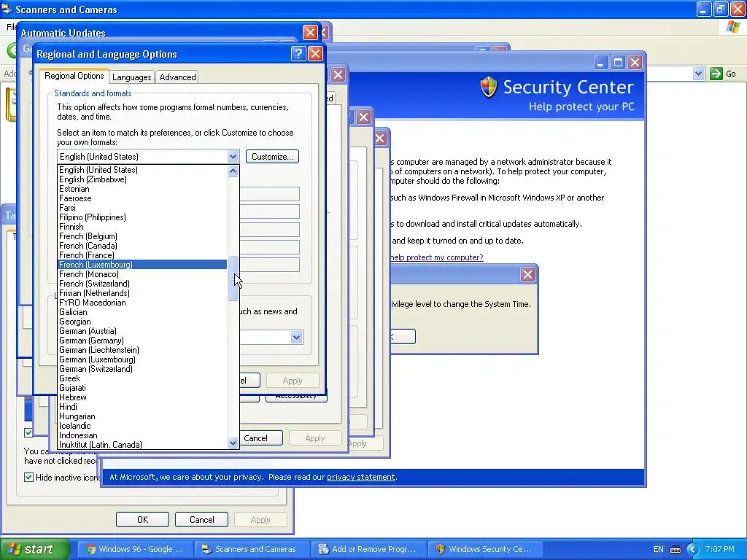Close the System Time privilege error dialog
This screenshot has width=747, height=560.
[x=527, y=274]
